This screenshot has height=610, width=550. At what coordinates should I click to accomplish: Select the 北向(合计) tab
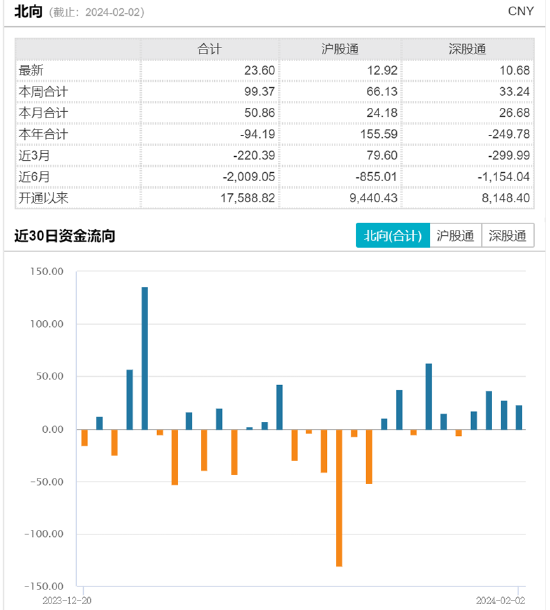pos(392,235)
